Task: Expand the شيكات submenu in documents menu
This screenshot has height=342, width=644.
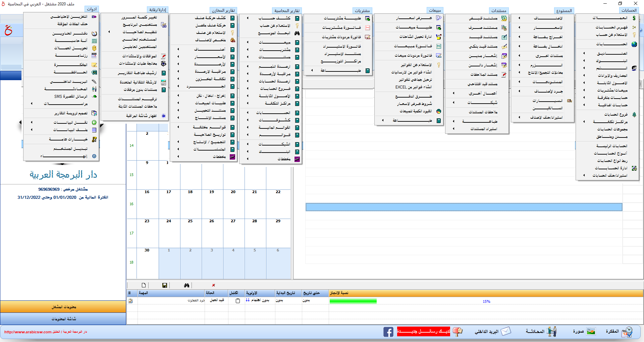Action: 482,103
